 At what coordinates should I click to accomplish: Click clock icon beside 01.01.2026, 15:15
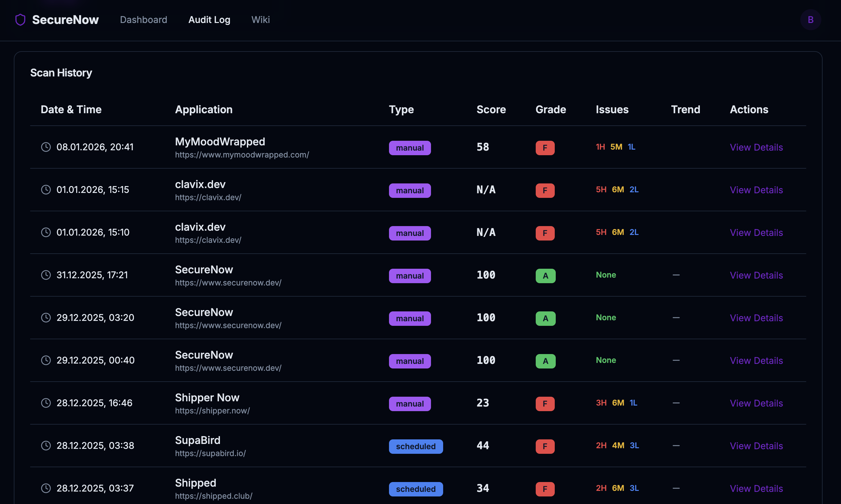(46, 190)
